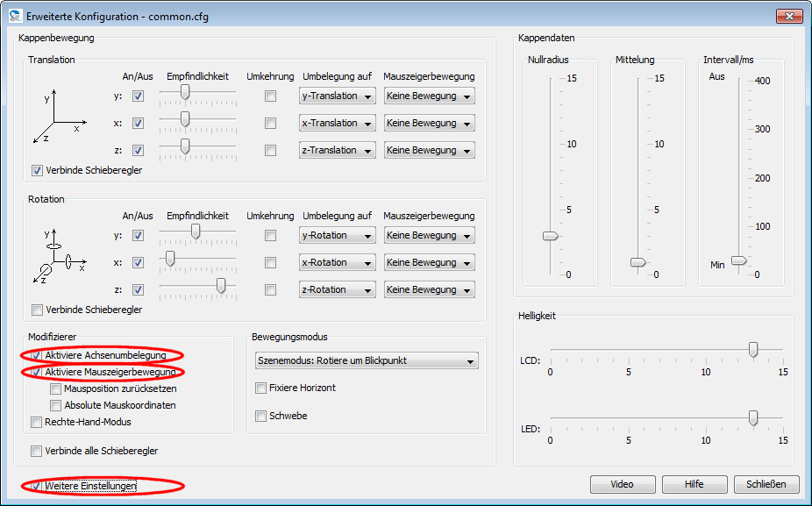Click the z rotation sensitivity slider handle
Viewport: 812px width, 506px height.
point(221,285)
